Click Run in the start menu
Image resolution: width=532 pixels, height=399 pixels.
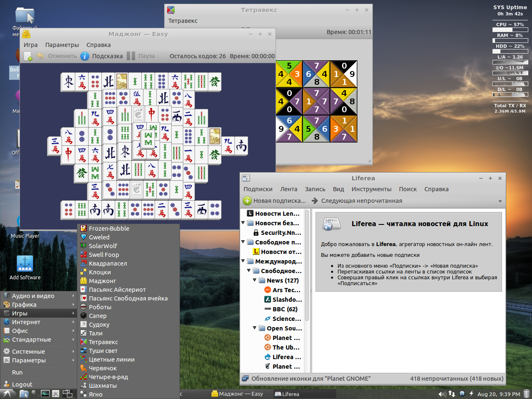39,372
